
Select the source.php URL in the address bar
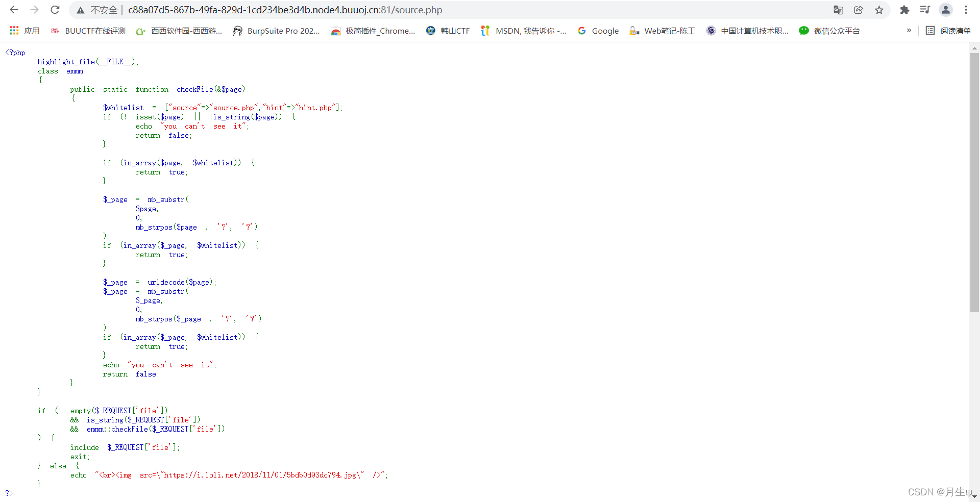(x=285, y=10)
